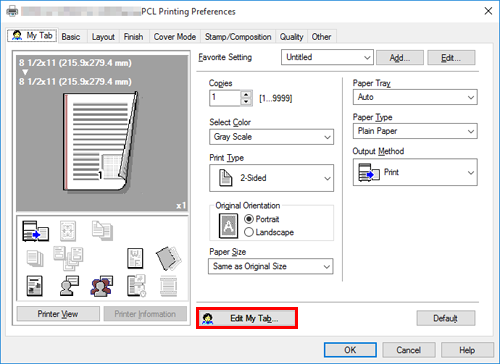500x364 pixels.
Task: Click the '[1...9999]' copies range text
Action: (276, 98)
